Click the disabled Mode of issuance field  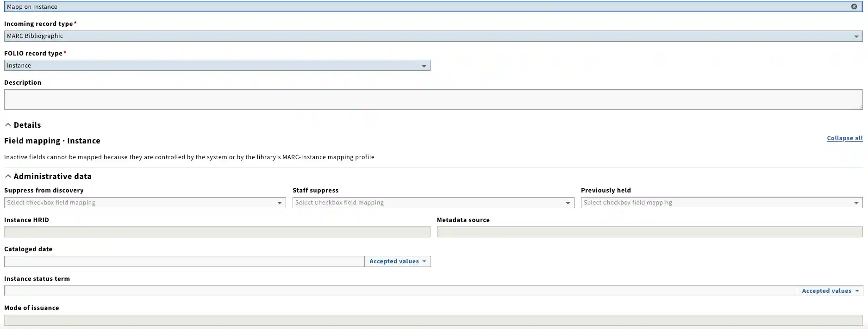433,320
